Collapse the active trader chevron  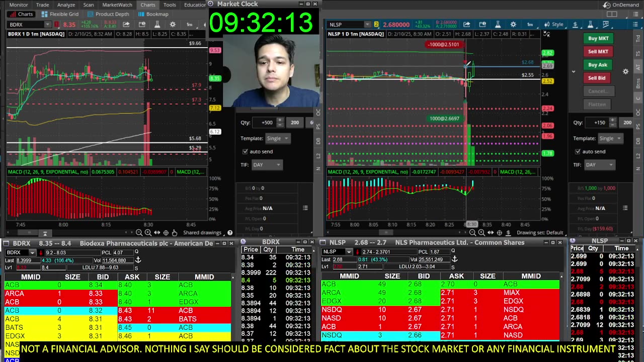(573, 71)
